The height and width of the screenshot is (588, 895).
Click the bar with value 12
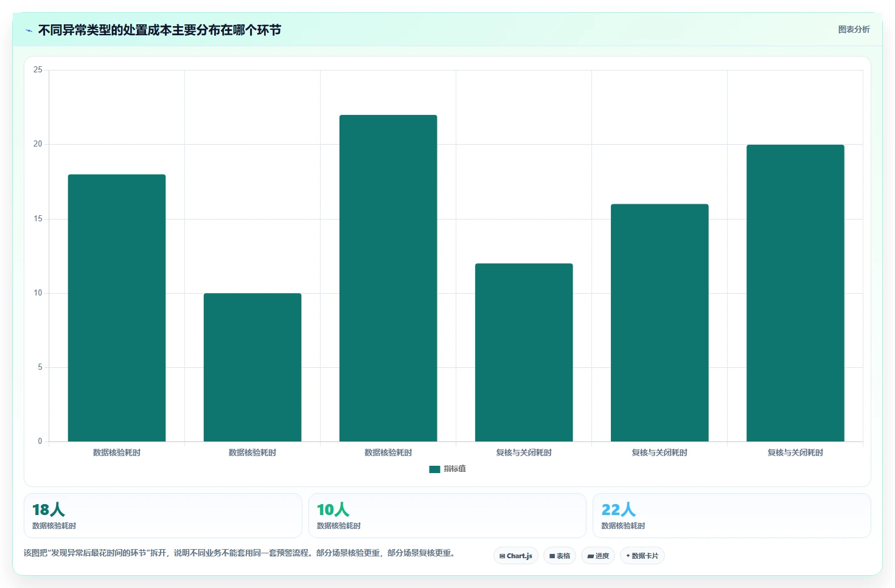pyautogui.click(x=524, y=352)
